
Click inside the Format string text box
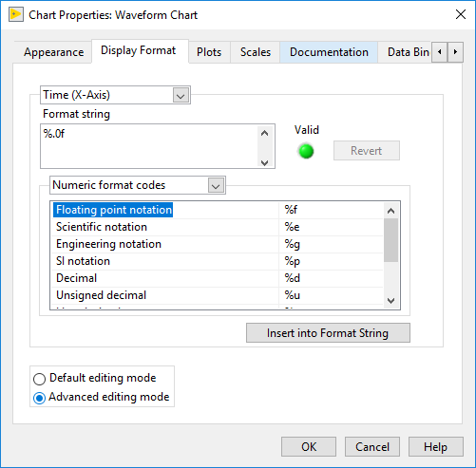[x=150, y=146]
